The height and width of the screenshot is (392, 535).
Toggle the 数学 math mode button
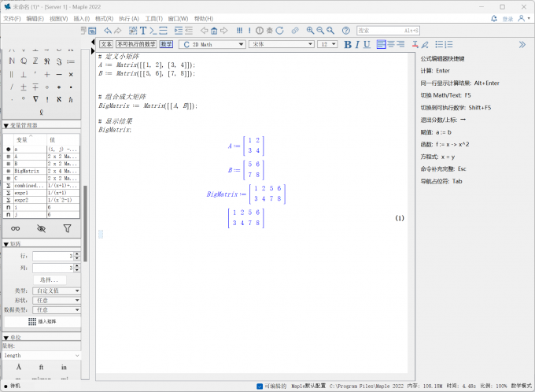coord(166,44)
